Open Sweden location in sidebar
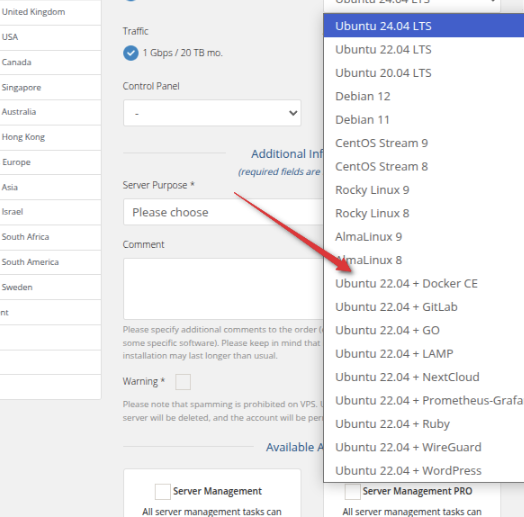The height and width of the screenshot is (517, 524). 50,287
